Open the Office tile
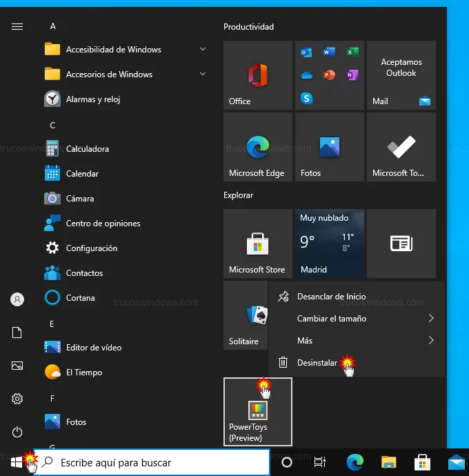 click(x=257, y=75)
